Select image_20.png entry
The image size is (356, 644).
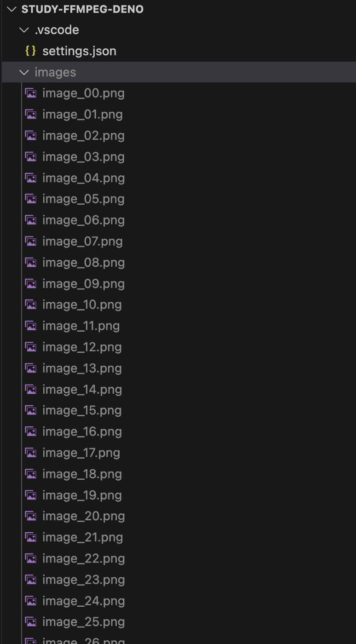84,516
